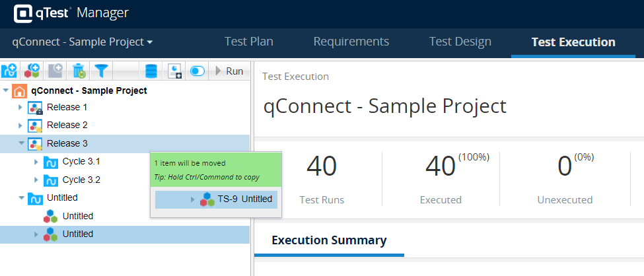Click the add test suite toolbar icon
644x276 pixels.
[x=32, y=71]
